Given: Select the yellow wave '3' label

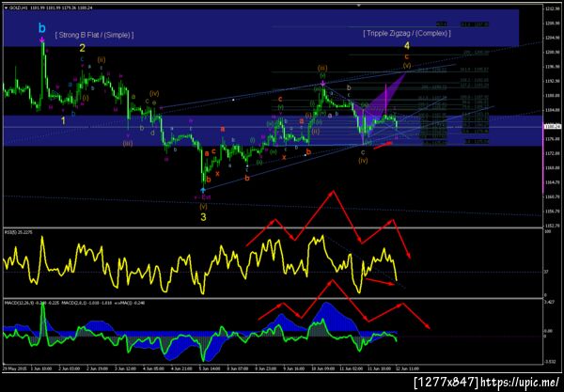Looking at the screenshot, I should (204, 217).
